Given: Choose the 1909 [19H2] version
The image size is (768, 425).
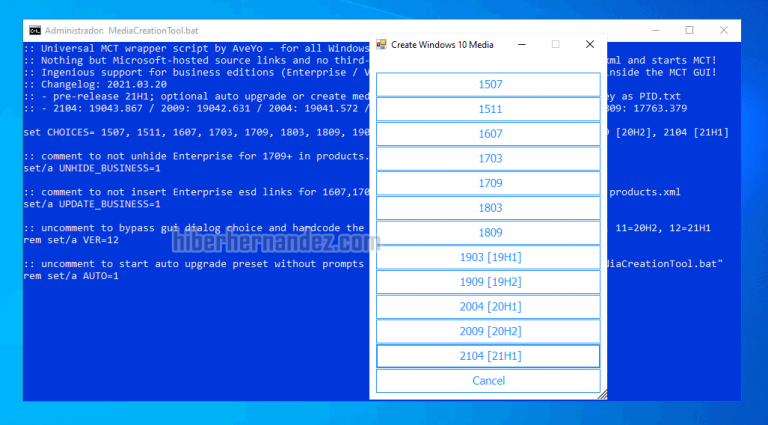Looking at the screenshot, I should tap(490, 282).
